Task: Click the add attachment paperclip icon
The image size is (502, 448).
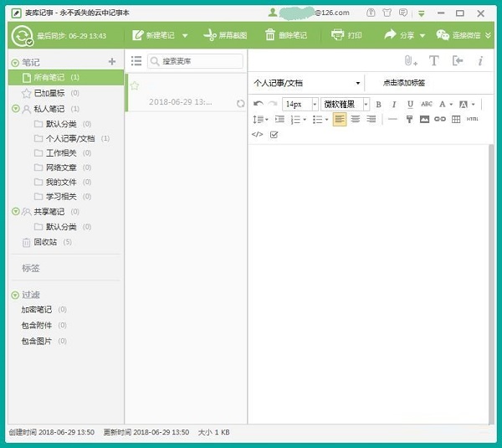Action: (410, 61)
